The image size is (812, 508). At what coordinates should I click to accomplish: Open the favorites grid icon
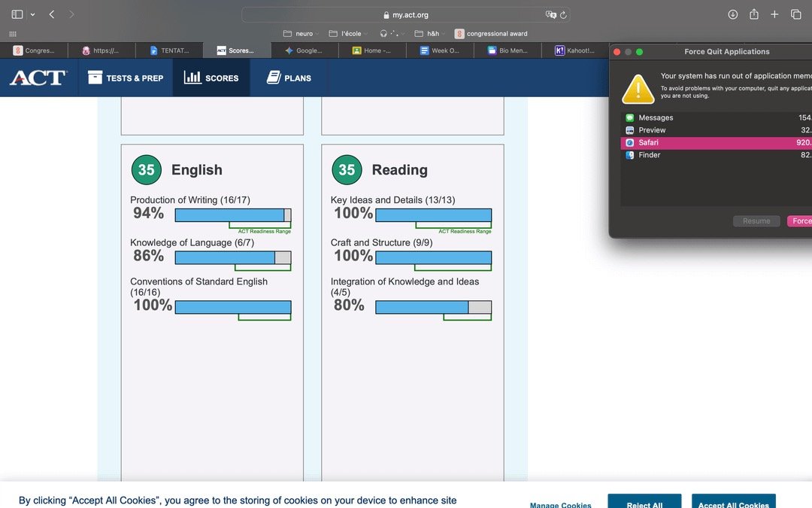tap(13, 34)
